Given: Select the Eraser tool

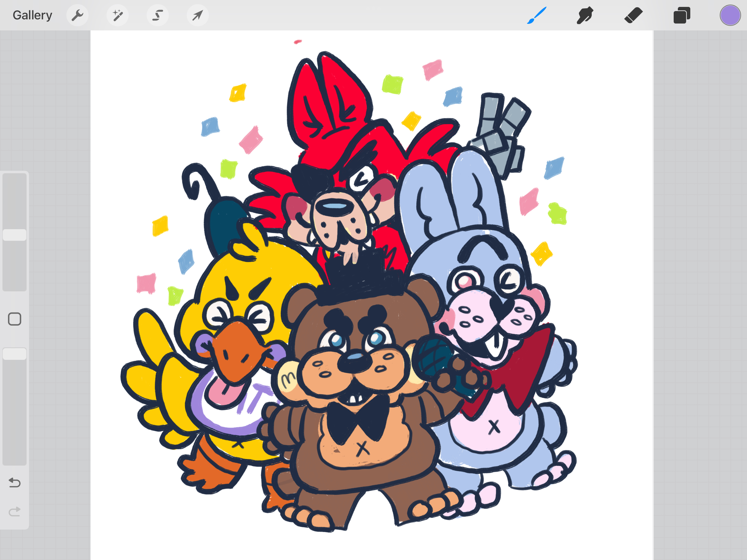Looking at the screenshot, I should (x=633, y=15).
